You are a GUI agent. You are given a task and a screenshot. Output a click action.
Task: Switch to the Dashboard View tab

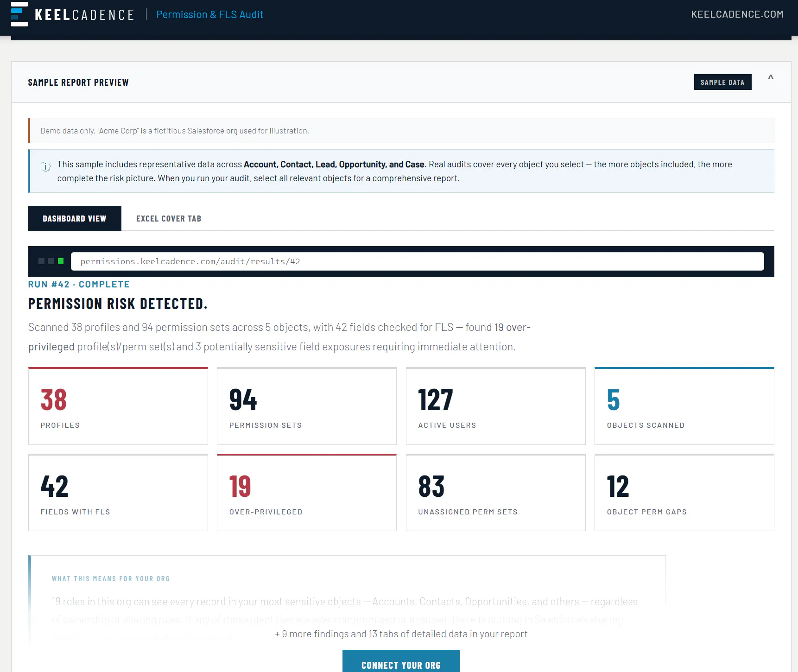[x=75, y=218]
